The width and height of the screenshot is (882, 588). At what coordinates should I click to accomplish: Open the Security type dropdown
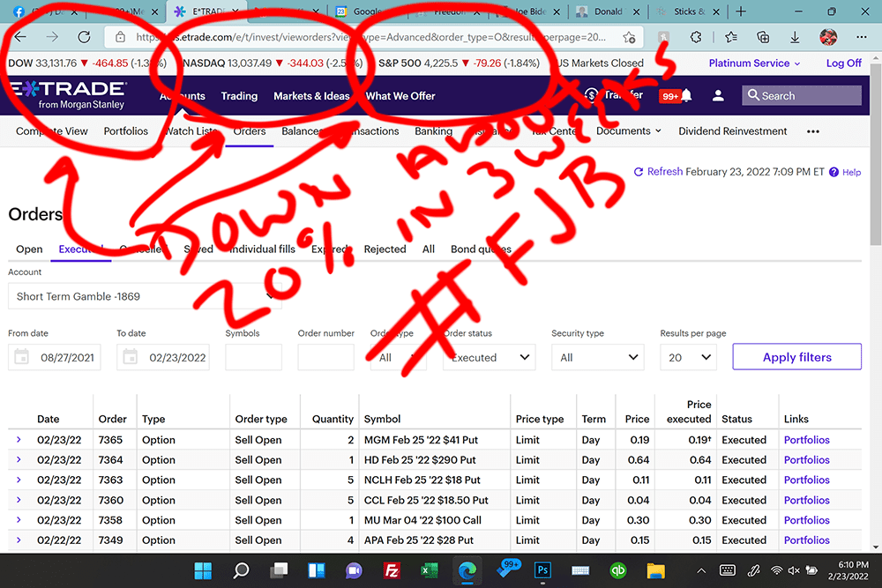click(598, 357)
